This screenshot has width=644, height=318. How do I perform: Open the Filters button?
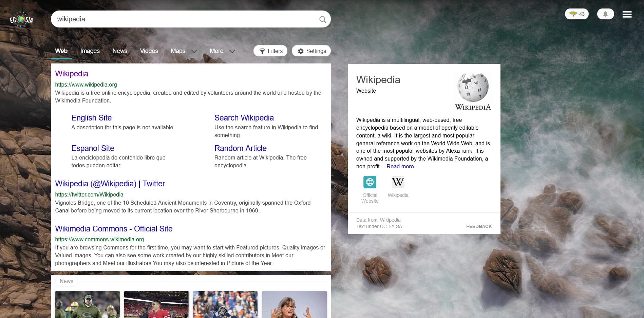pos(270,51)
